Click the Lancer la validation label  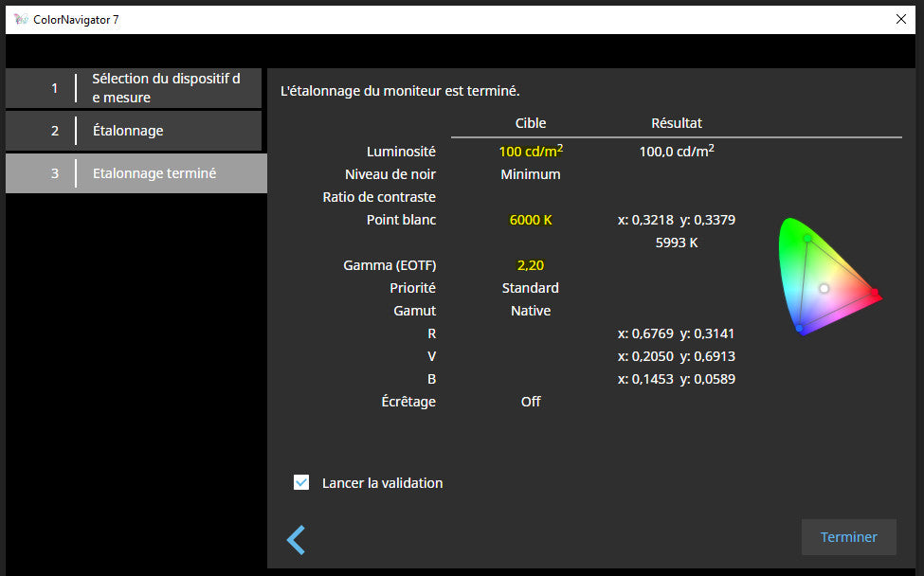[x=382, y=483]
